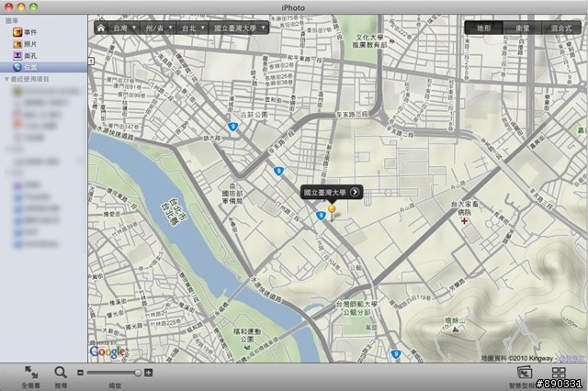Collapse the 最近使用項目 section
588x391 pixels.
click(6, 79)
